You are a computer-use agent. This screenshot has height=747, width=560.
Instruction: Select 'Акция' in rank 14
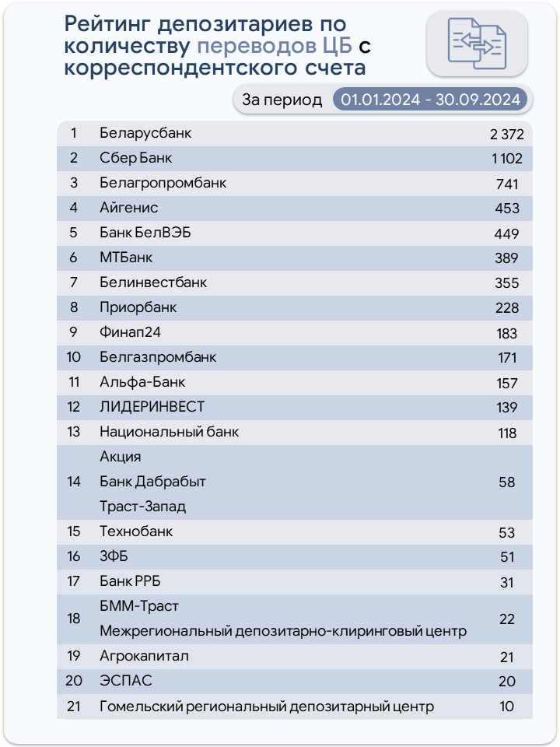pyautogui.click(x=121, y=457)
